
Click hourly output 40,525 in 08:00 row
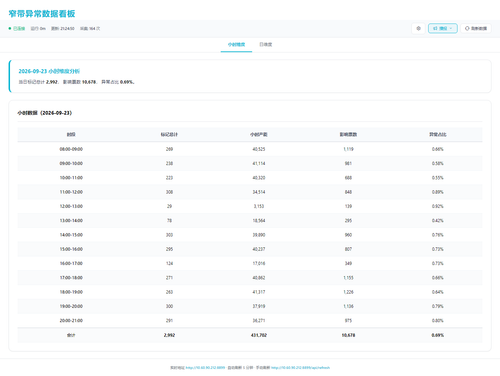point(259,149)
